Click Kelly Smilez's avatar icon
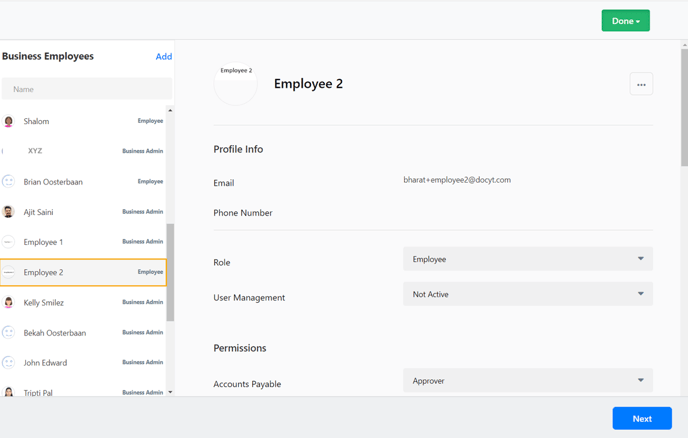Image resolution: width=688 pixels, height=438 pixels. pyautogui.click(x=8, y=302)
